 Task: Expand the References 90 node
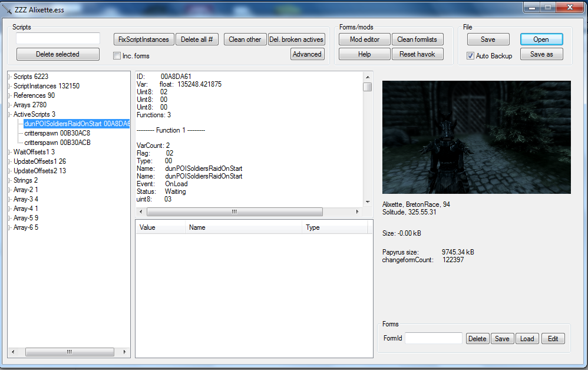[x=10, y=95]
